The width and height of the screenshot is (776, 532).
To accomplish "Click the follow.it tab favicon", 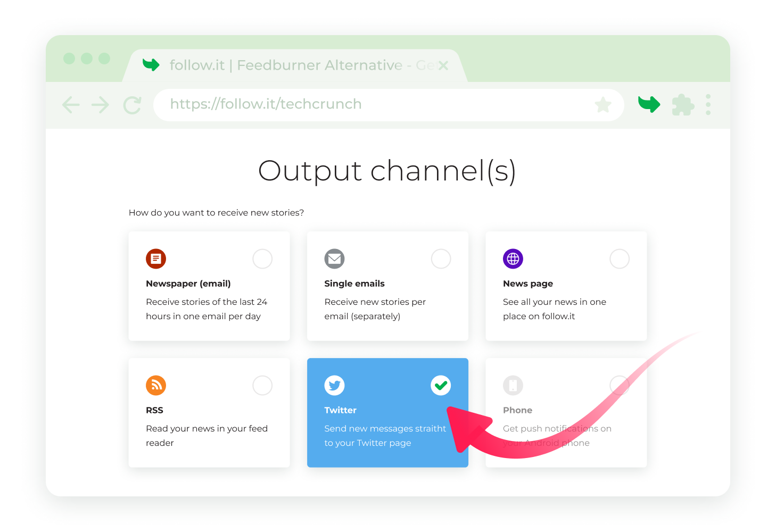I will click(x=151, y=65).
